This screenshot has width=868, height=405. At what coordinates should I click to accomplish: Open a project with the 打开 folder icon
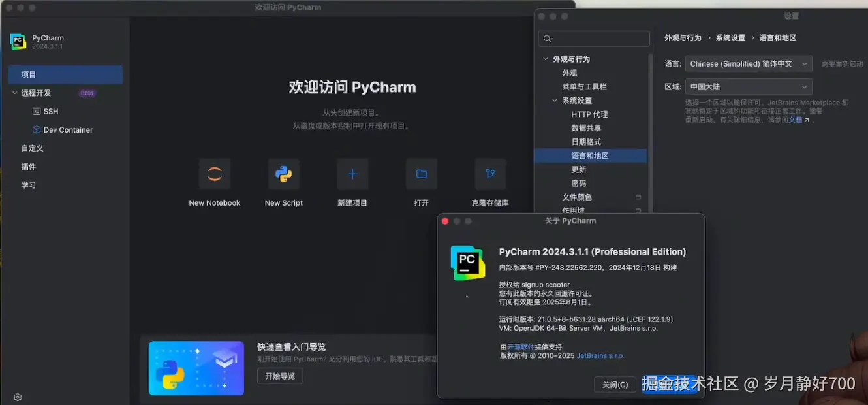click(421, 174)
